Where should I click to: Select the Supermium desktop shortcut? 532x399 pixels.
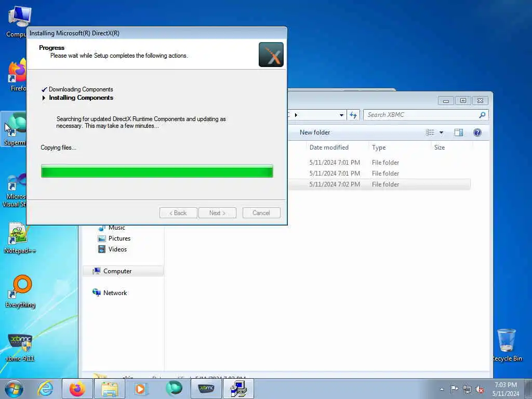pyautogui.click(x=14, y=129)
